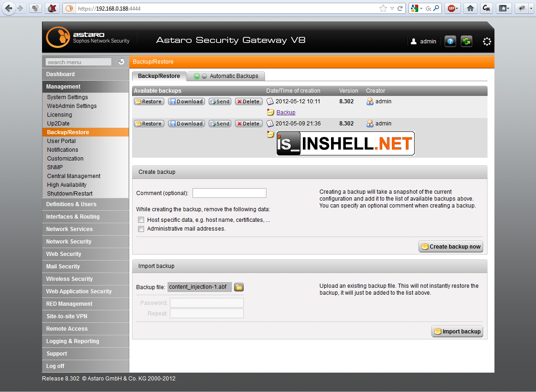Viewport: 536px width, 392px height.
Task: Click the calendar icon for 2012-05-09 backup
Action: 270,124
